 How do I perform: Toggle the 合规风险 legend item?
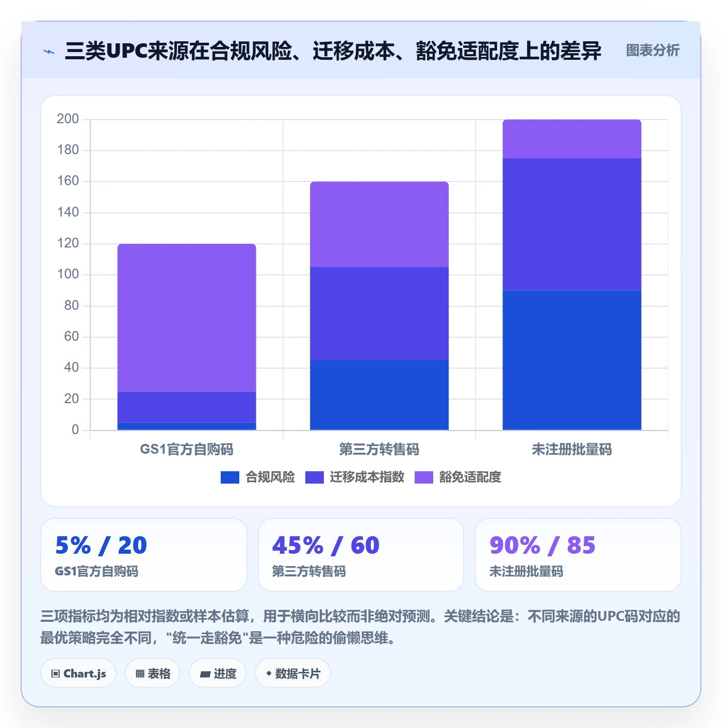(257, 477)
